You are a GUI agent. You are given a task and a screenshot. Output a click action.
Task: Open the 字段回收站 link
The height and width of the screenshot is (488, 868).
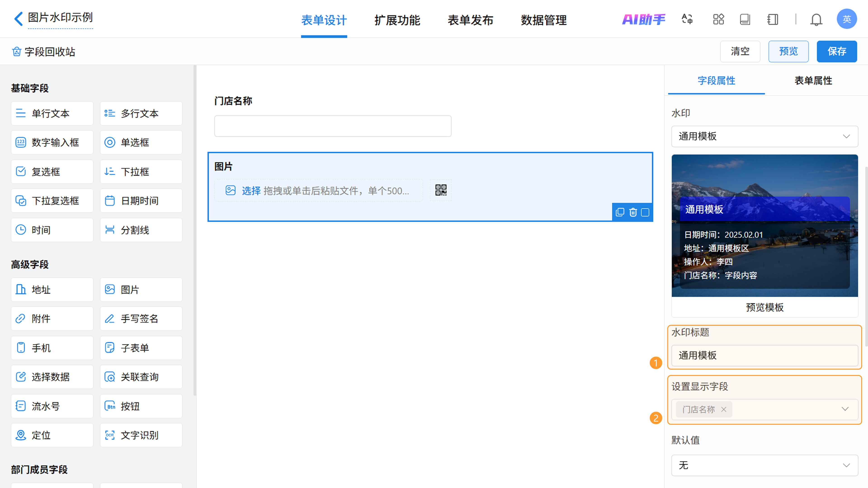click(x=44, y=52)
